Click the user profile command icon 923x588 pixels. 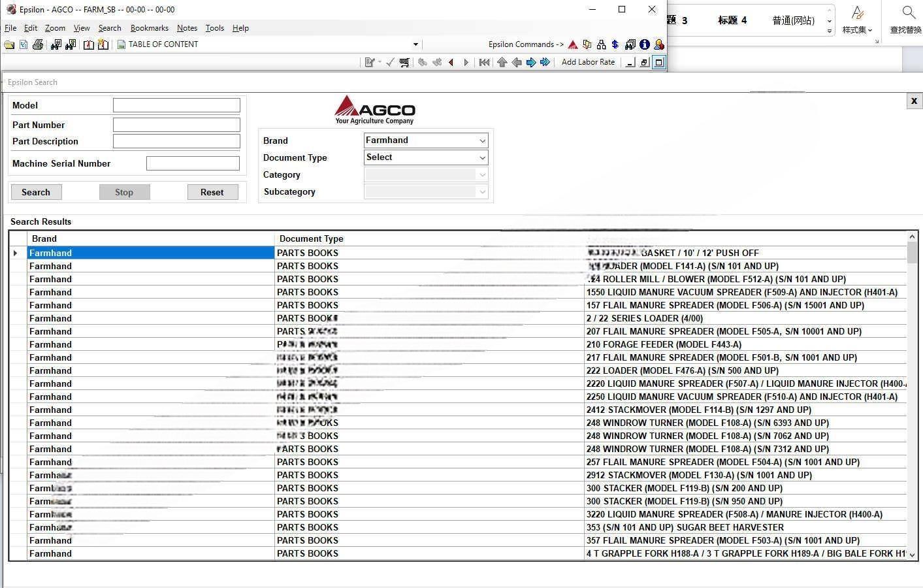pos(659,44)
